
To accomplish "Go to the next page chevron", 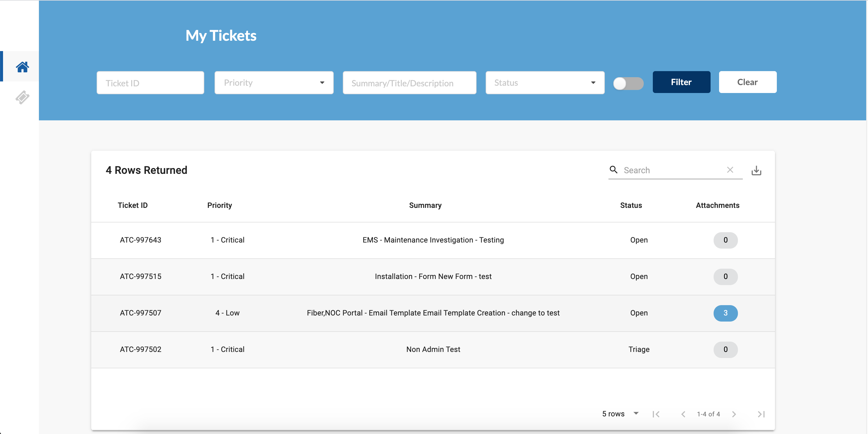I will (734, 414).
